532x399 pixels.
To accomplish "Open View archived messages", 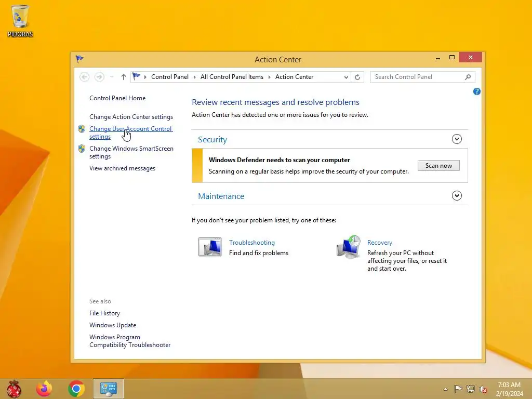I will (x=122, y=168).
